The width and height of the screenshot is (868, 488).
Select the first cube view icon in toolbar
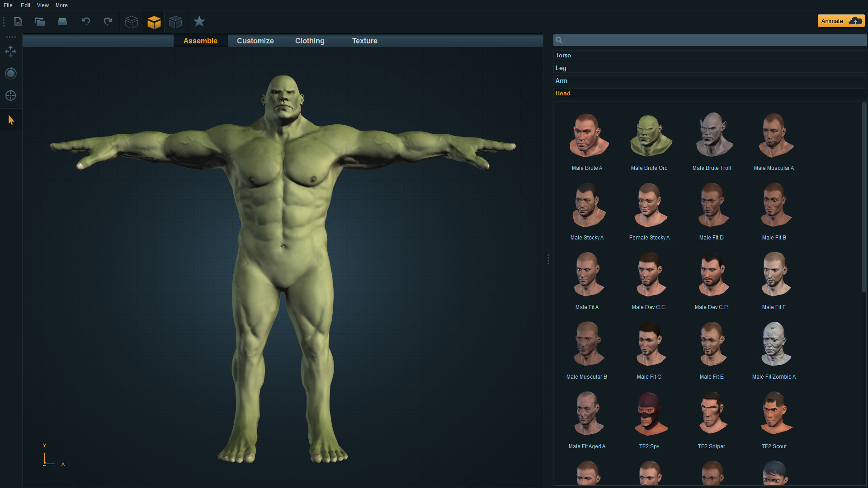click(x=131, y=21)
